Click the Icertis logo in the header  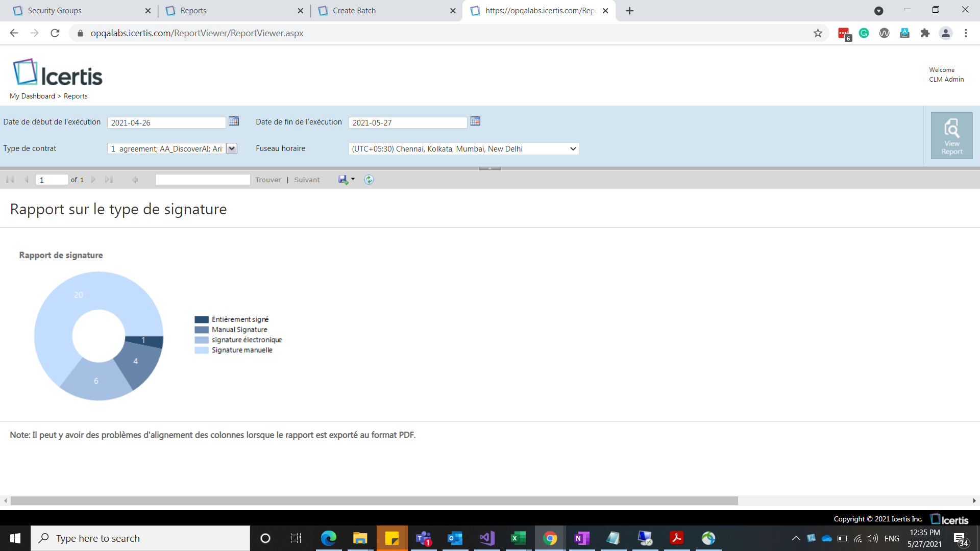(x=58, y=72)
